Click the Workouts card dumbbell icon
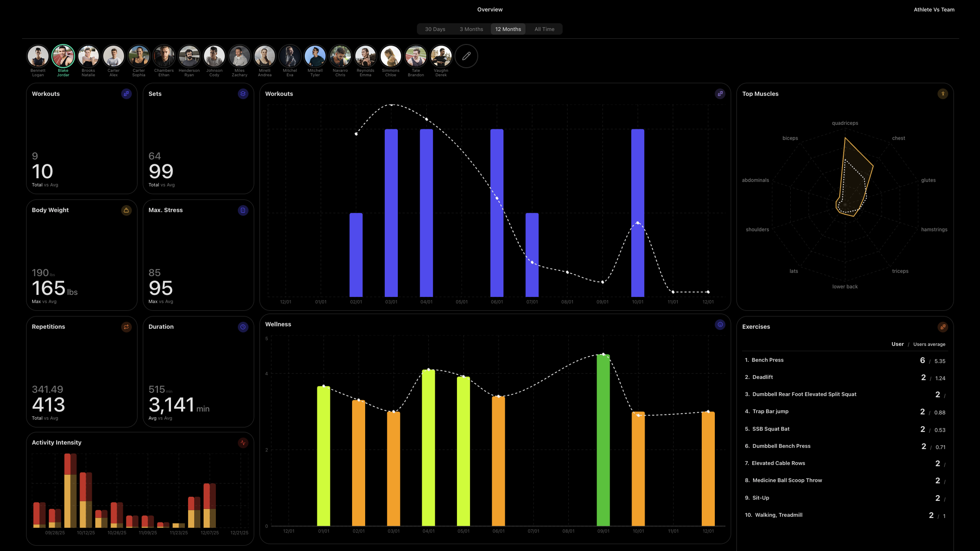 click(126, 94)
